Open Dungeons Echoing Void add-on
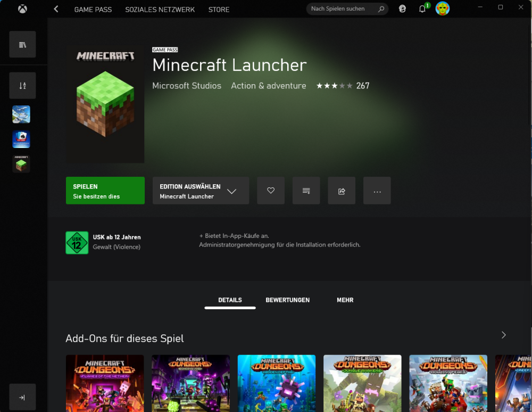The width and height of the screenshot is (532, 412). coord(190,383)
